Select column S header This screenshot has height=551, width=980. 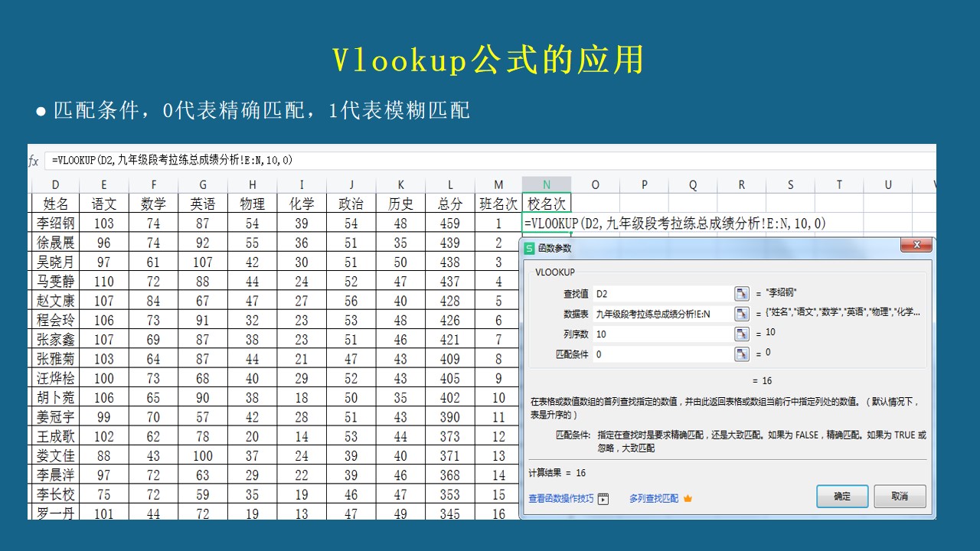pos(791,184)
